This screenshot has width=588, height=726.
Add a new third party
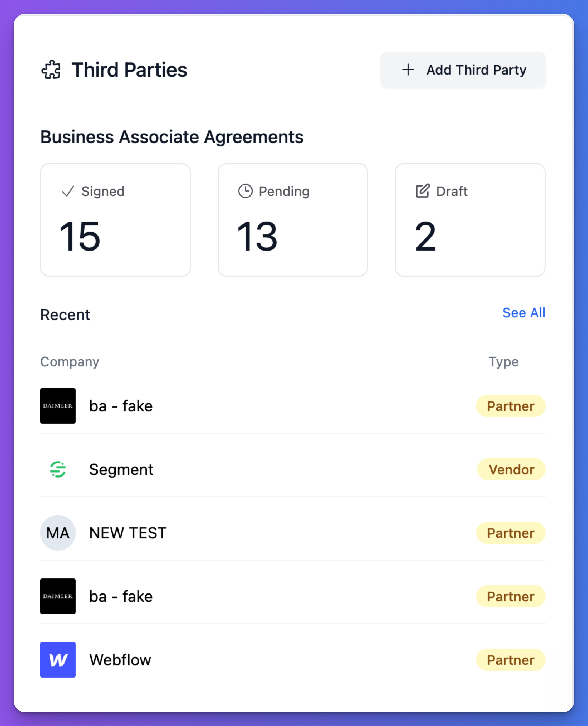click(x=463, y=70)
